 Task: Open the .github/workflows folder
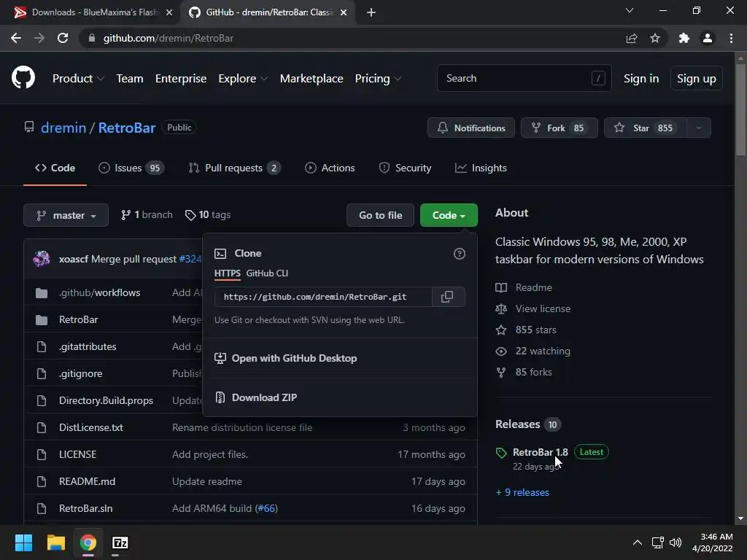99,292
